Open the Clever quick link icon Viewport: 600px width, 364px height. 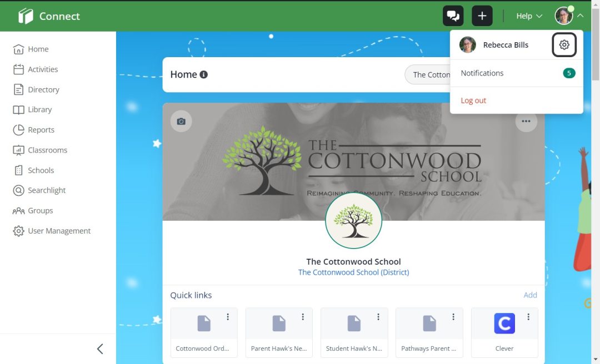[x=504, y=323]
